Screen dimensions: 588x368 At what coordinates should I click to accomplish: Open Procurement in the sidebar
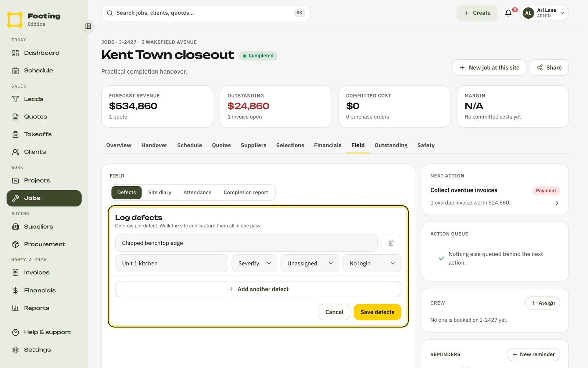[44, 244]
